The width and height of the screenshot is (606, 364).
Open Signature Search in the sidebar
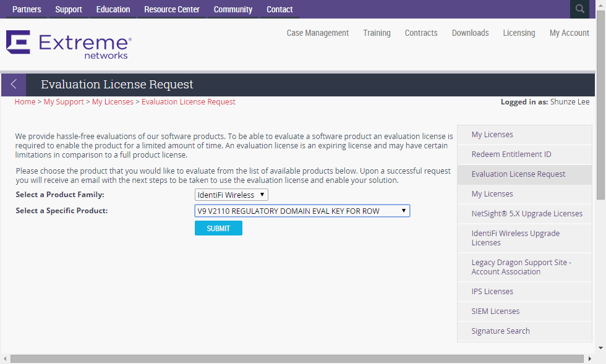pyautogui.click(x=524, y=331)
